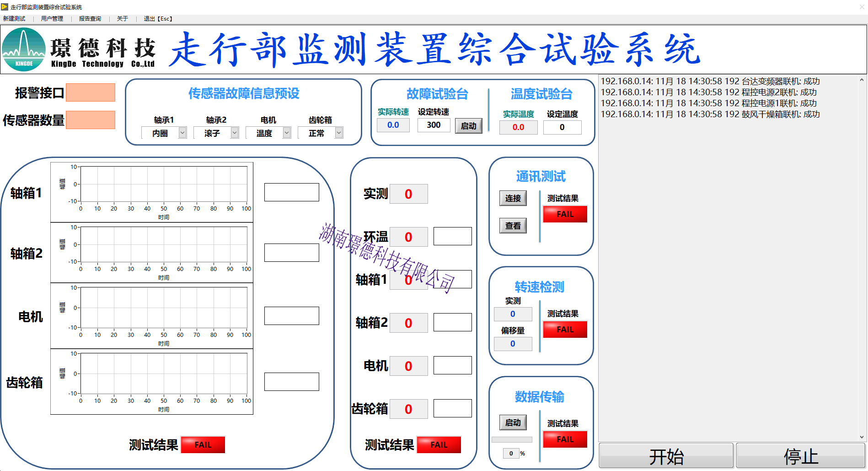The image size is (868, 471).
Task: Click the LabVIEW app icon in title bar
Action: tap(5, 7)
